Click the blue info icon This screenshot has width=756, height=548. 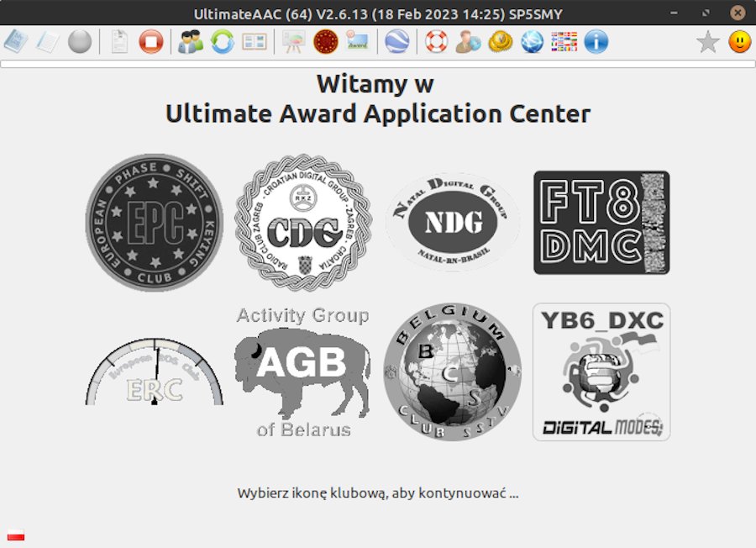596,41
